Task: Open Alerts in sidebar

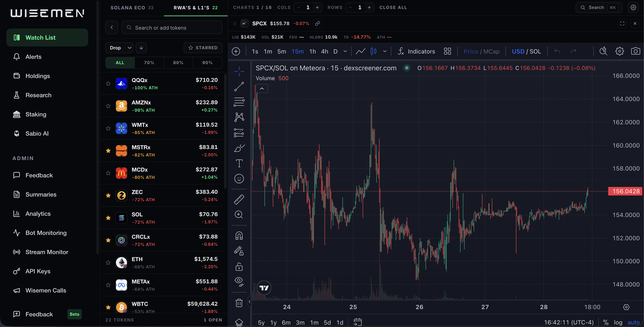Action: [x=47, y=57]
